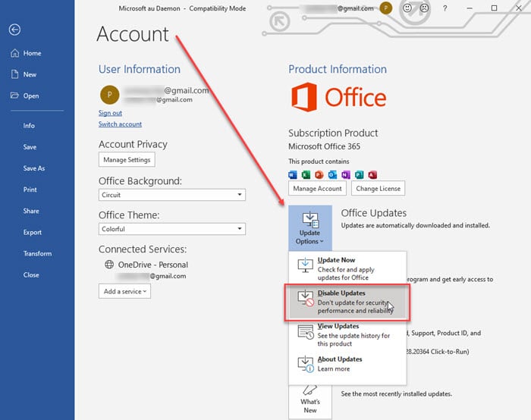The width and height of the screenshot is (531, 420).
Task: Click the user avatar under User Information
Action: click(109, 95)
